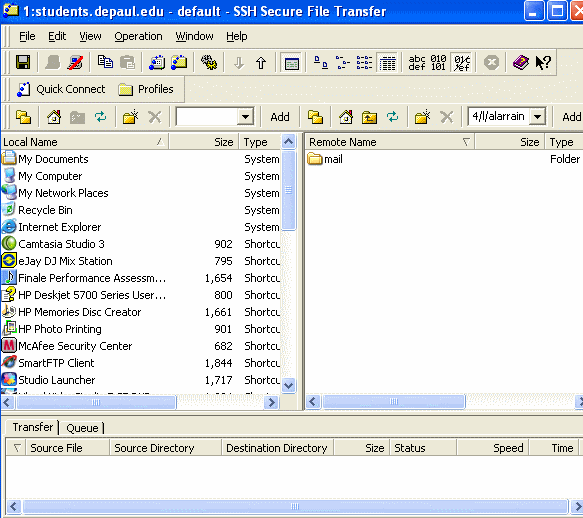Open the Settings gear icon
The width and height of the screenshot is (583, 518).
coord(209,62)
